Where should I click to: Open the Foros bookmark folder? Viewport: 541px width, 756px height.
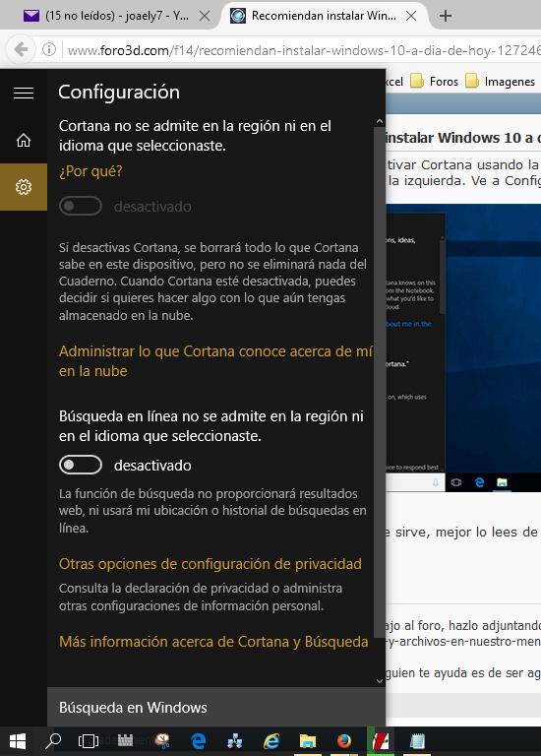pyautogui.click(x=434, y=82)
